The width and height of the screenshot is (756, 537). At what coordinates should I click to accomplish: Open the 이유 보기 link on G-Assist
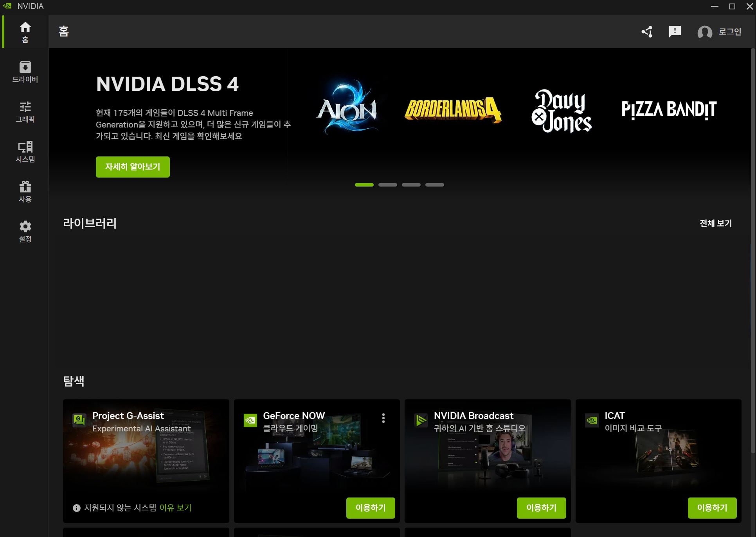click(175, 508)
